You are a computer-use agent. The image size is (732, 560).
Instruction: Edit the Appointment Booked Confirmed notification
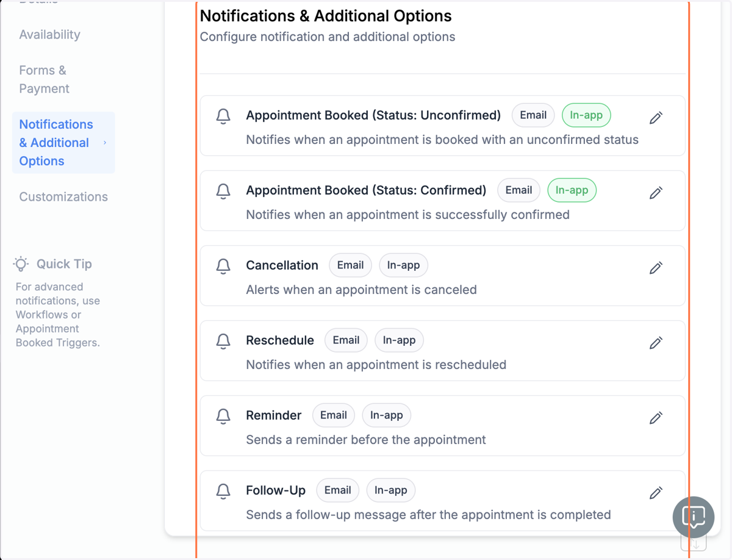[x=656, y=193]
